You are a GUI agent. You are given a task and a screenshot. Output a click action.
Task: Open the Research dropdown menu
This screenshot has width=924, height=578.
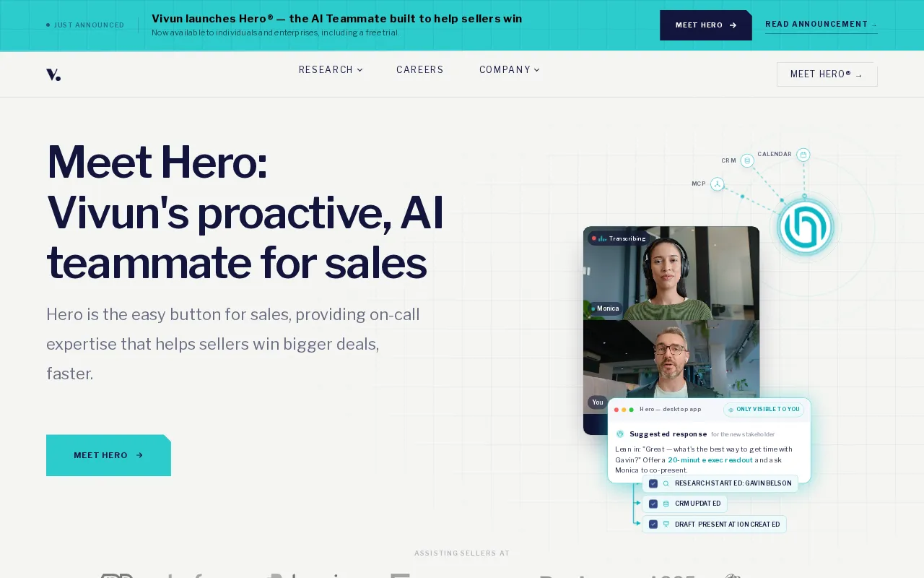coord(331,70)
